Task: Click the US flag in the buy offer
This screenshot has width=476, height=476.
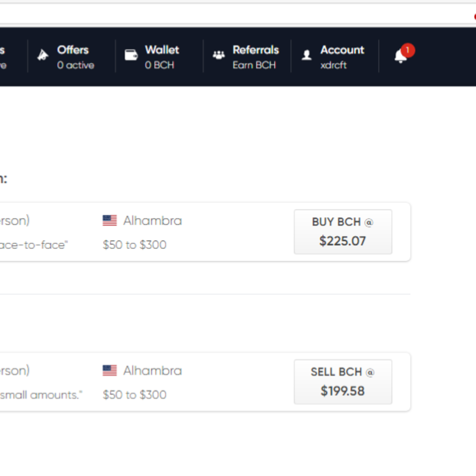Action: pos(110,221)
